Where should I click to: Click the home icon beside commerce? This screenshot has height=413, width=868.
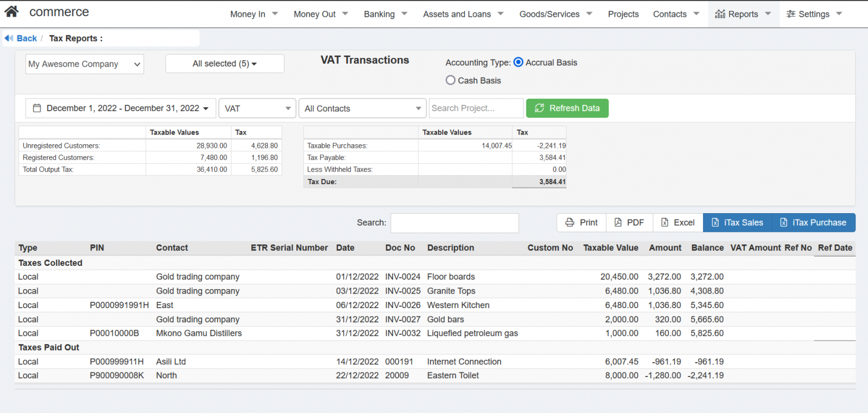click(12, 12)
